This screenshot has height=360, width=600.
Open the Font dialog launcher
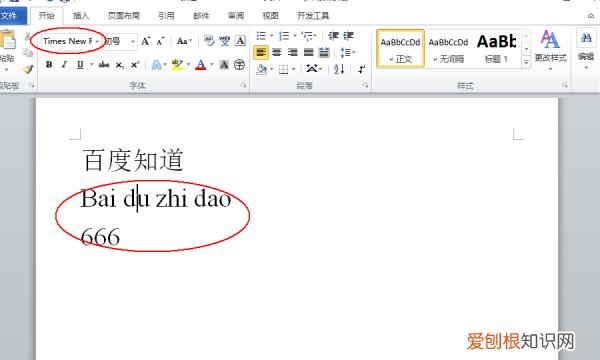coord(243,85)
